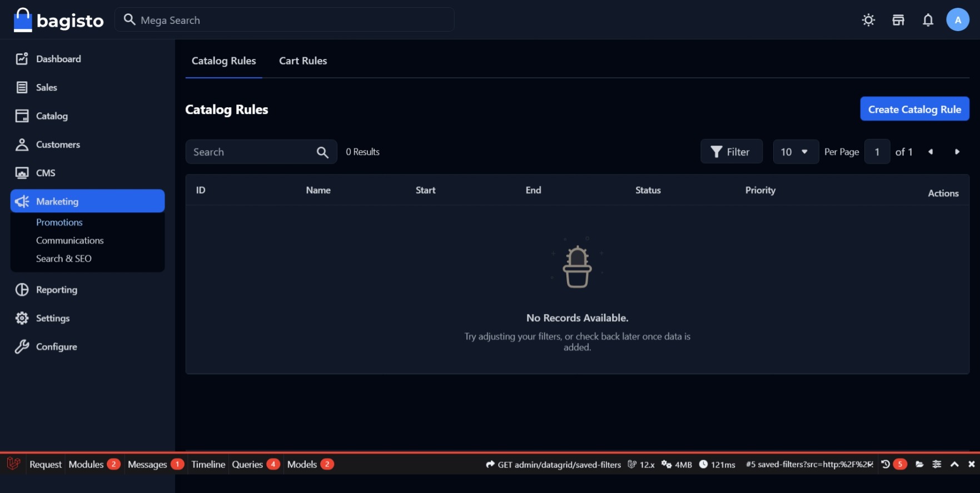Sort by the Name column header
This screenshot has width=980, height=493.
318,190
